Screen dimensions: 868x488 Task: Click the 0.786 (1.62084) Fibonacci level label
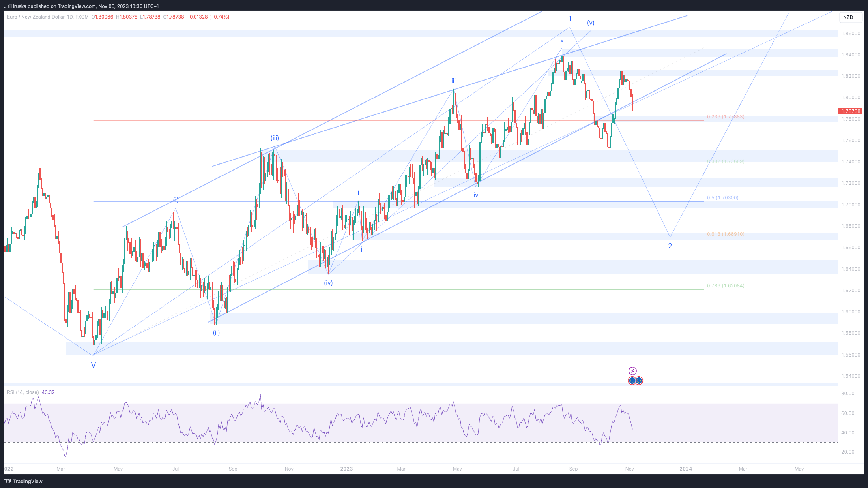tap(725, 286)
